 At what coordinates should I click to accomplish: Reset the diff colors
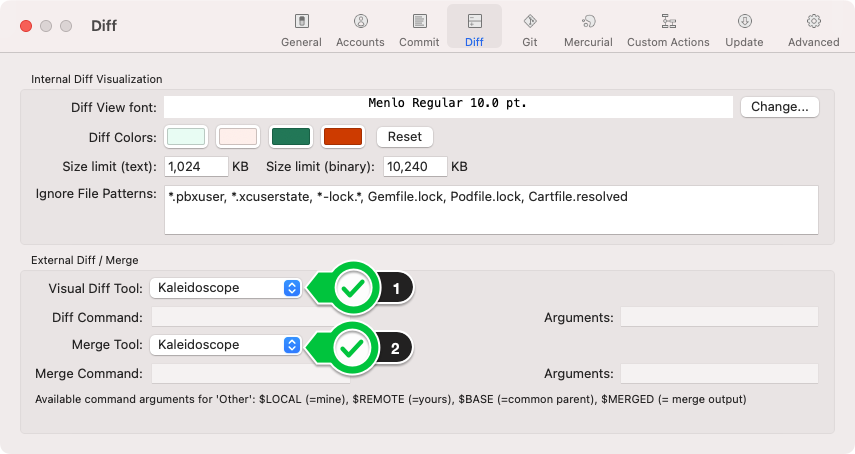click(x=404, y=137)
